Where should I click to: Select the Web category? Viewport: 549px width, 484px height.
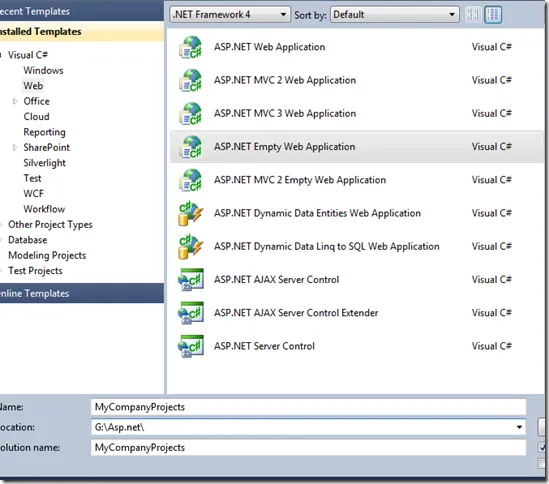click(33, 86)
